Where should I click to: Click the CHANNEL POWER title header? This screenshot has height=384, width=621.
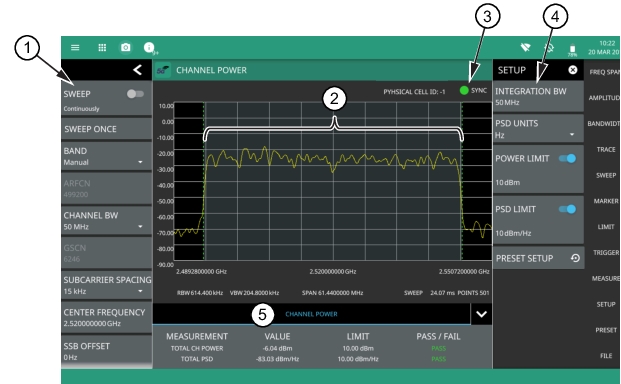coord(211,70)
